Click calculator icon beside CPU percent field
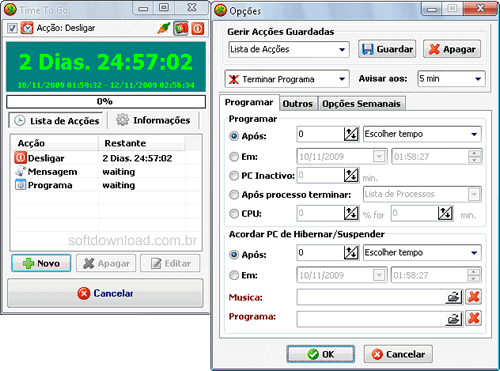Image resolution: width=500 pixels, height=371 pixels. (351, 213)
